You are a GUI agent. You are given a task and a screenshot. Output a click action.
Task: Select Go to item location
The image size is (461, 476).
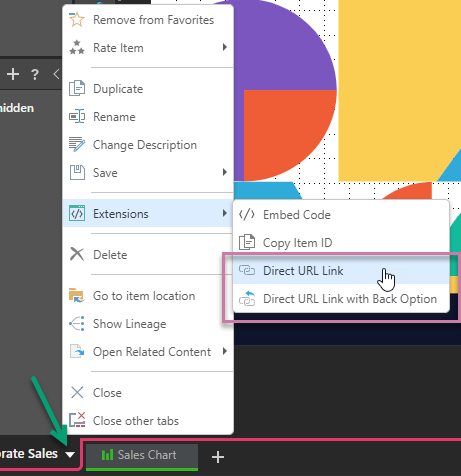point(148,296)
